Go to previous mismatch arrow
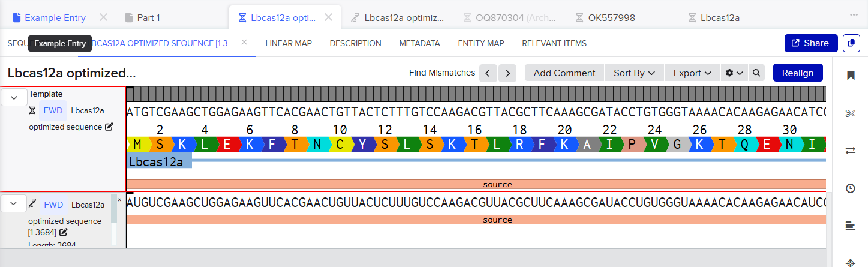868x267 pixels. (488, 73)
